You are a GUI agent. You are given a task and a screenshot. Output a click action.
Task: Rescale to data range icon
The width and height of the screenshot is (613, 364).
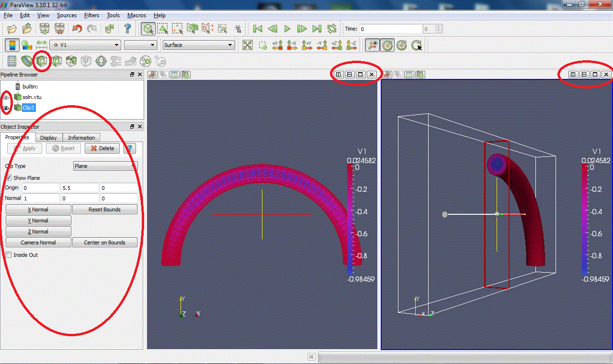[42, 45]
